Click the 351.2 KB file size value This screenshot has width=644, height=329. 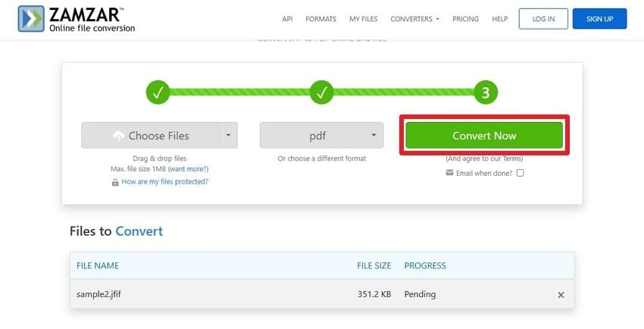point(374,294)
